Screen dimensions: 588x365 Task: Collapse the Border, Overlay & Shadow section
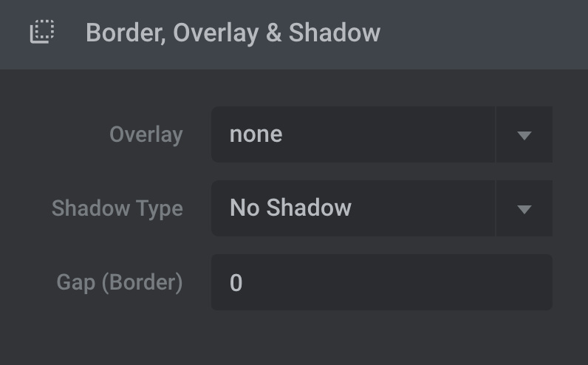click(x=294, y=35)
